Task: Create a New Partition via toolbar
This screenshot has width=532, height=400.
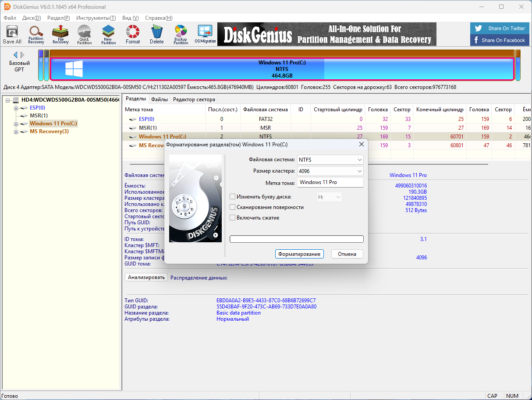Action: (108, 35)
